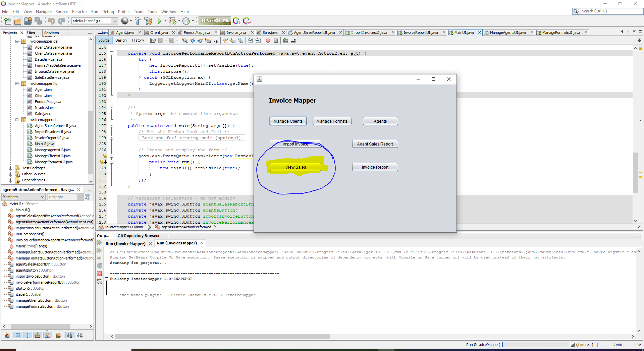644x351 pixels.
Task: Collapse the invoicemapper.ui package node
Action: (x=17, y=120)
